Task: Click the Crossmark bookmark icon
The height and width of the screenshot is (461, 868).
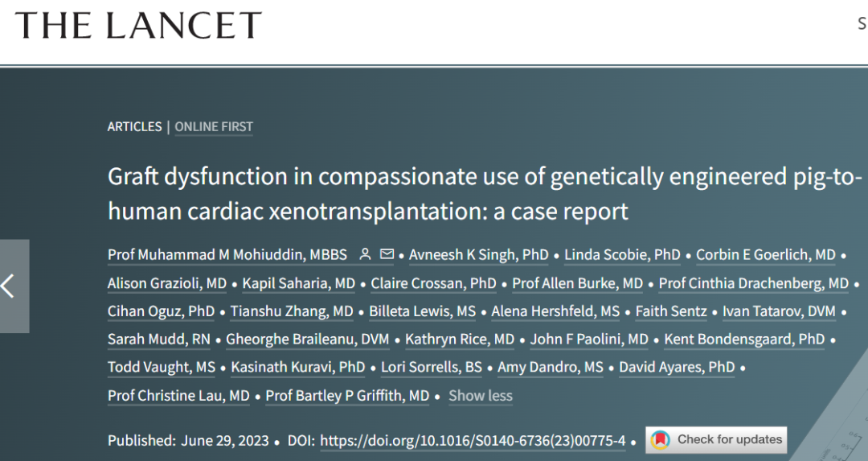Action: point(660,440)
